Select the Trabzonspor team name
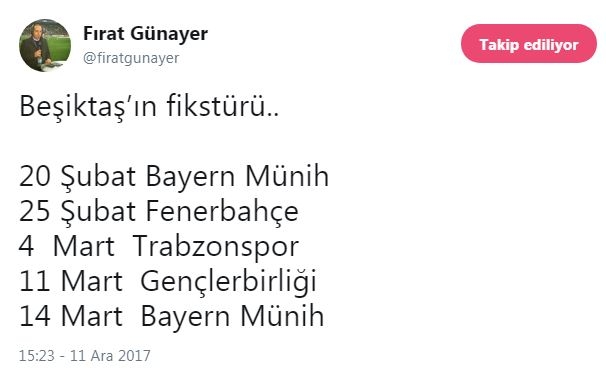This screenshot has width=606, height=377. tap(216, 247)
